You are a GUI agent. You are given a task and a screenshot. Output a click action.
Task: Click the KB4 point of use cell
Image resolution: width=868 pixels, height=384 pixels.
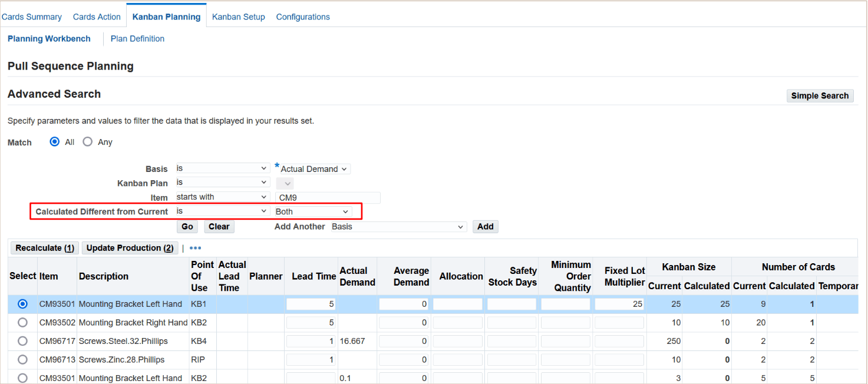click(x=199, y=341)
